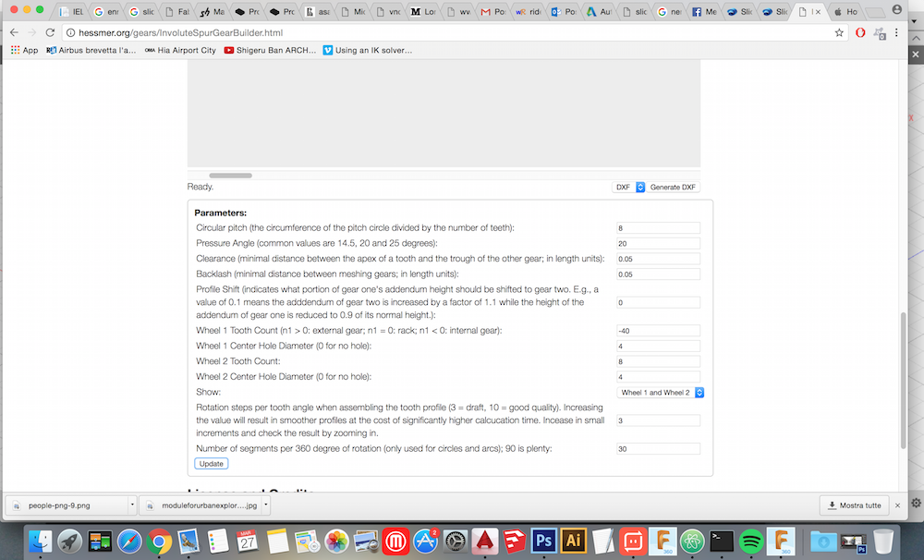Open Finder from the dock
The image size is (924, 560).
click(x=40, y=542)
